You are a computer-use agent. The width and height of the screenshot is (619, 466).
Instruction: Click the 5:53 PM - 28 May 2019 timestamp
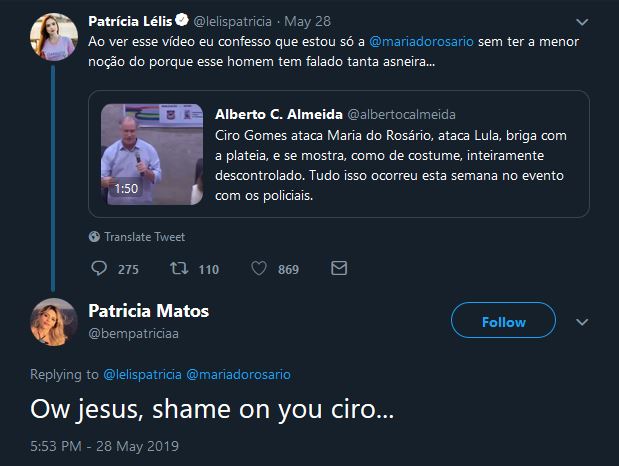click(104, 444)
